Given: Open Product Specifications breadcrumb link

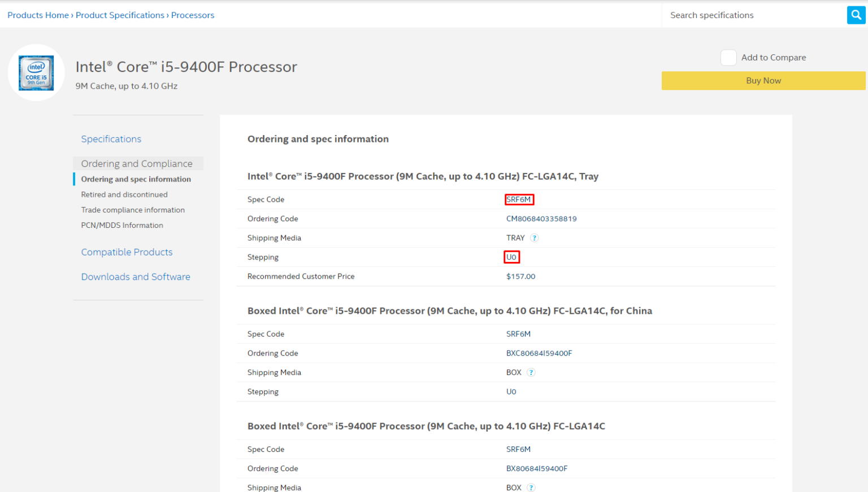Looking at the screenshot, I should 120,15.
